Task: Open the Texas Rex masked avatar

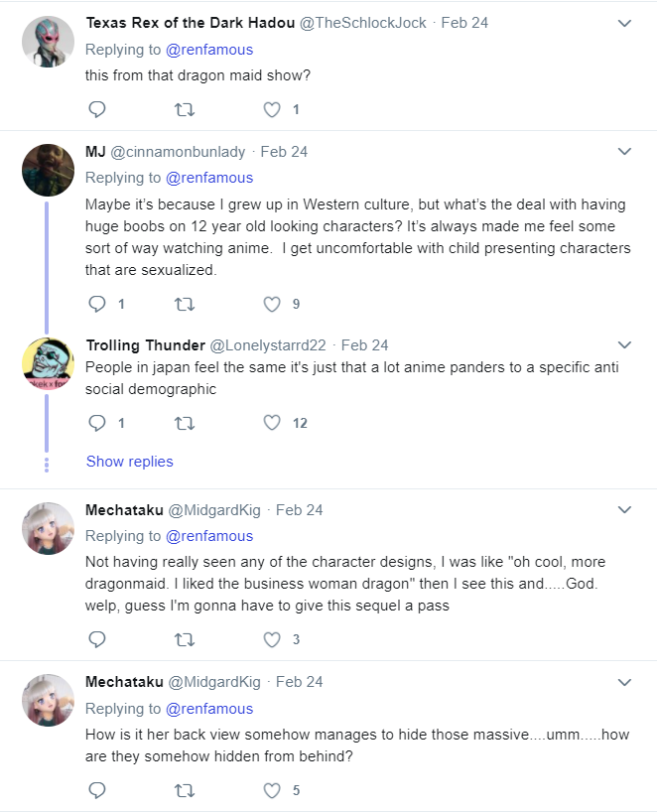Action: tap(48, 42)
